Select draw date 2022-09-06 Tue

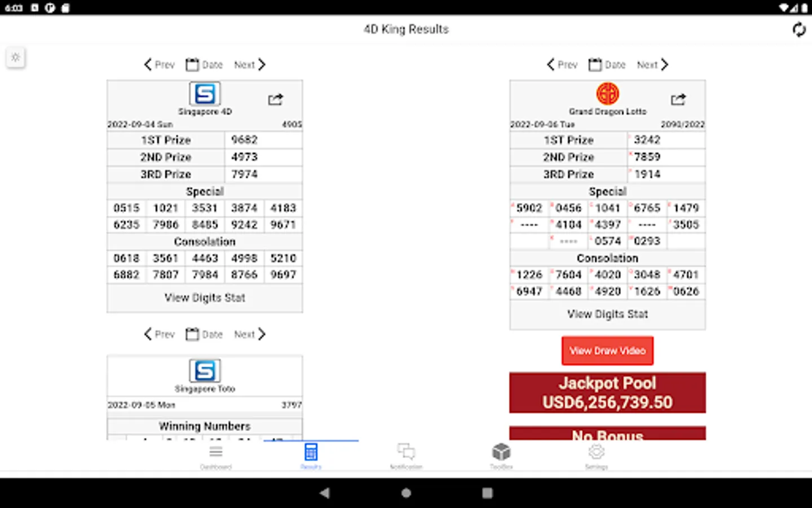543,125
